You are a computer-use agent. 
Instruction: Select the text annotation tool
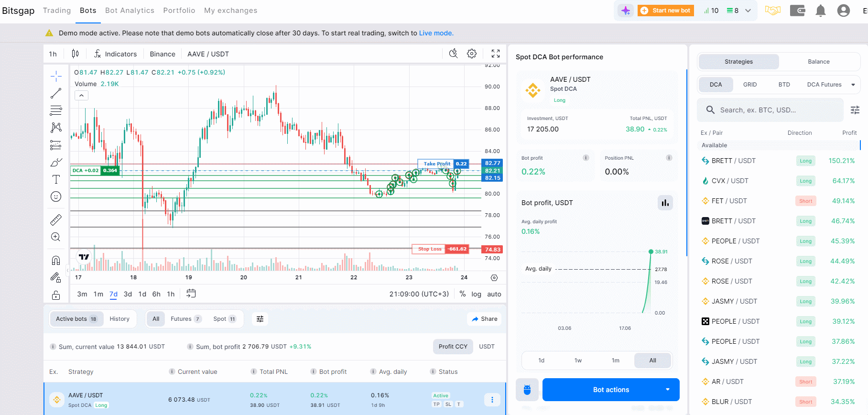coord(56,179)
